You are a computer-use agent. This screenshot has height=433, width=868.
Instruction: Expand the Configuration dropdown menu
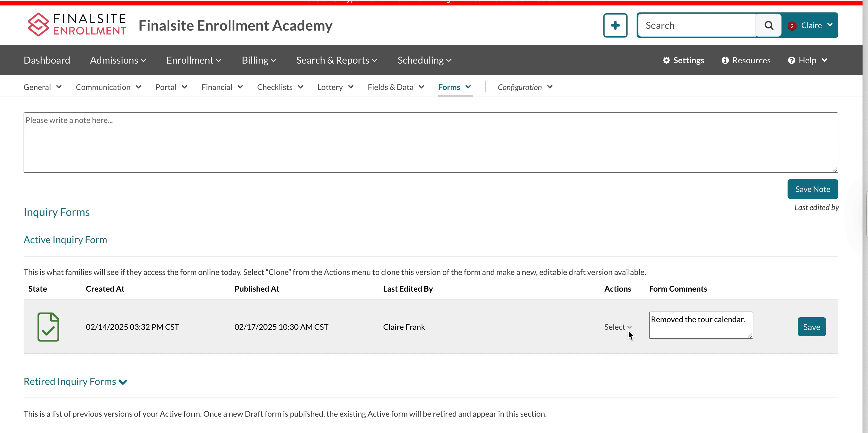click(x=525, y=87)
